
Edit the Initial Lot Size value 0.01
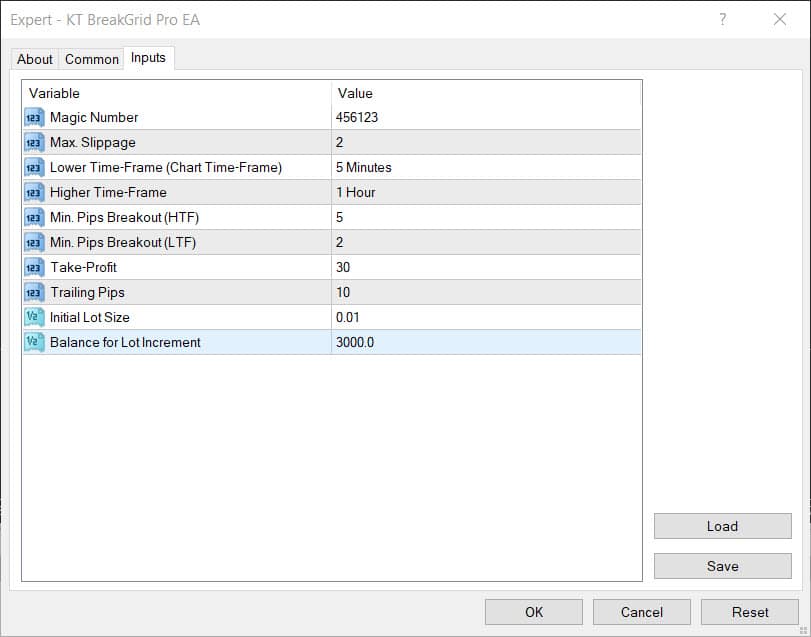(x=486, y=317)
